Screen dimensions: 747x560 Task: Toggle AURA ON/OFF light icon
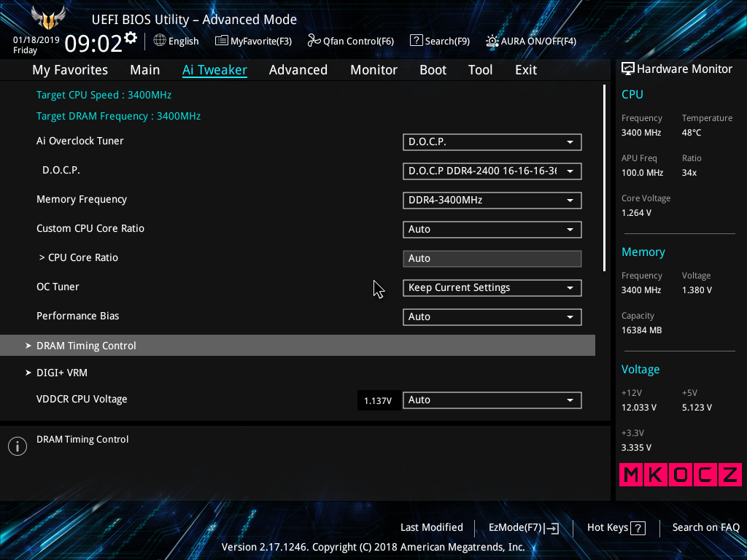point(492,41)
